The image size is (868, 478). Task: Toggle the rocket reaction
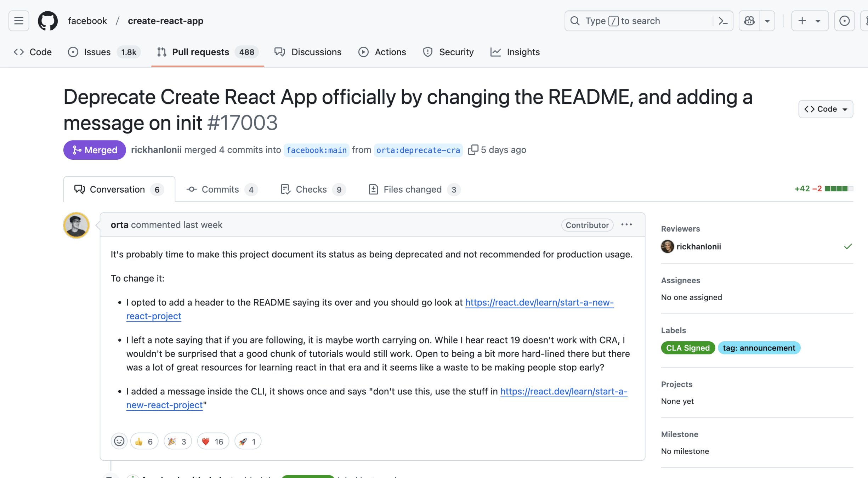(248, 441)
